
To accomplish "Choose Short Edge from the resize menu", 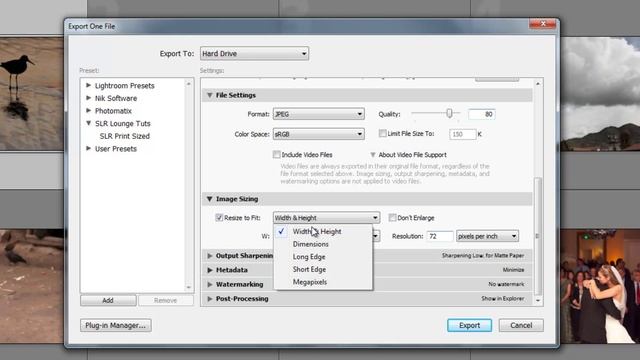I will tap(323, 269).
